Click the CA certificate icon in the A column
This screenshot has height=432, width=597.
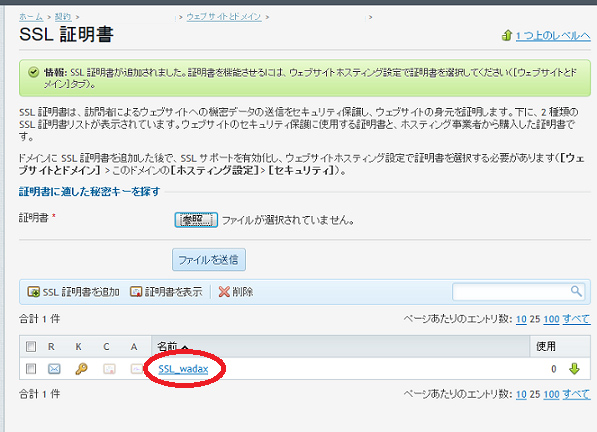136,369
